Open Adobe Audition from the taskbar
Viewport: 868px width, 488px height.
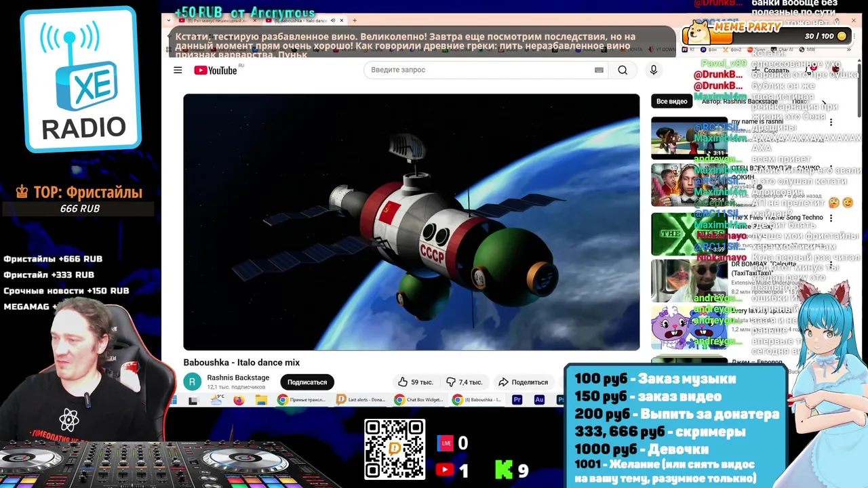539,400
